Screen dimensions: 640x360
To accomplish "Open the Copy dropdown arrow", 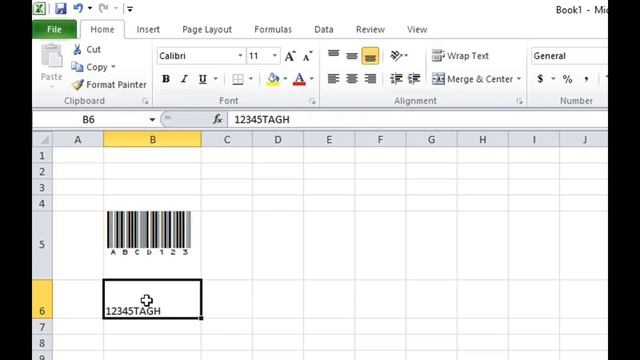I will pos(113,67).
